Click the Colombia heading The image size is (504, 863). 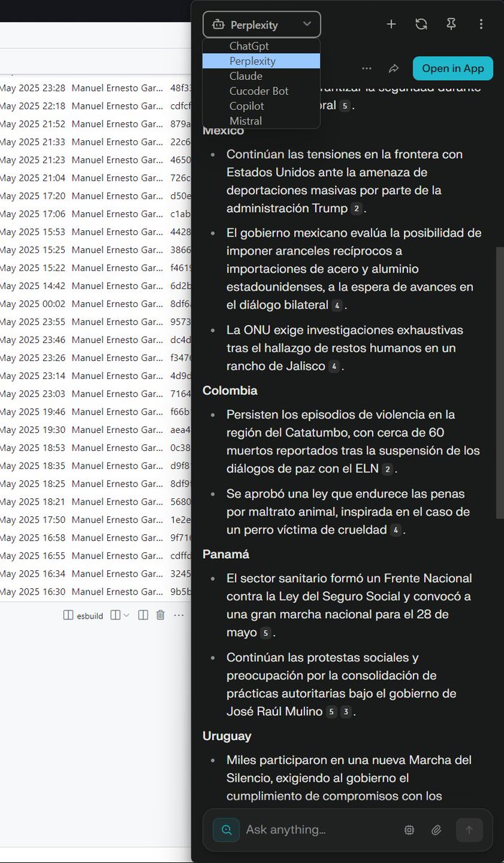[230, 391]
